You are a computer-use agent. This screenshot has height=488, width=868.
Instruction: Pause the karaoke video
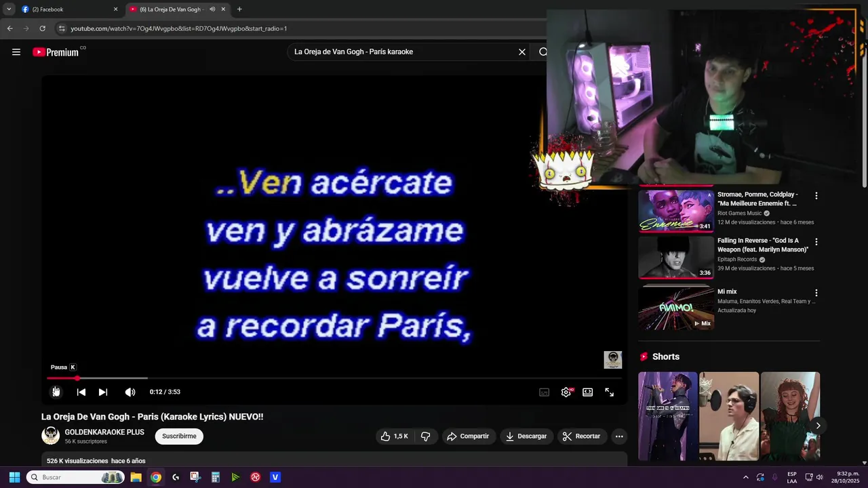point(56,392)
